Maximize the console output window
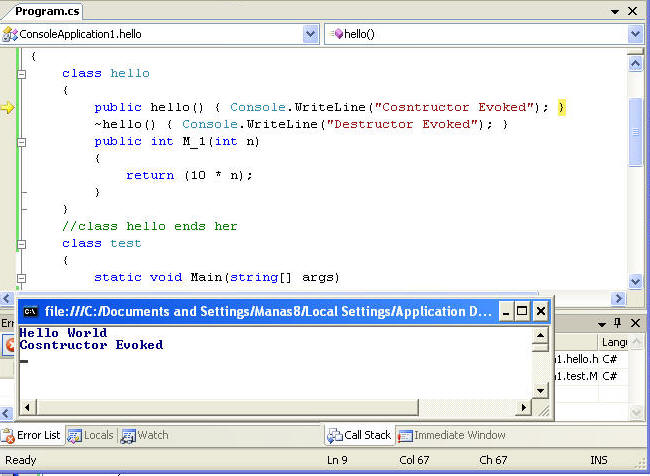Screen dimensions: 650x476 click(522, 312)
